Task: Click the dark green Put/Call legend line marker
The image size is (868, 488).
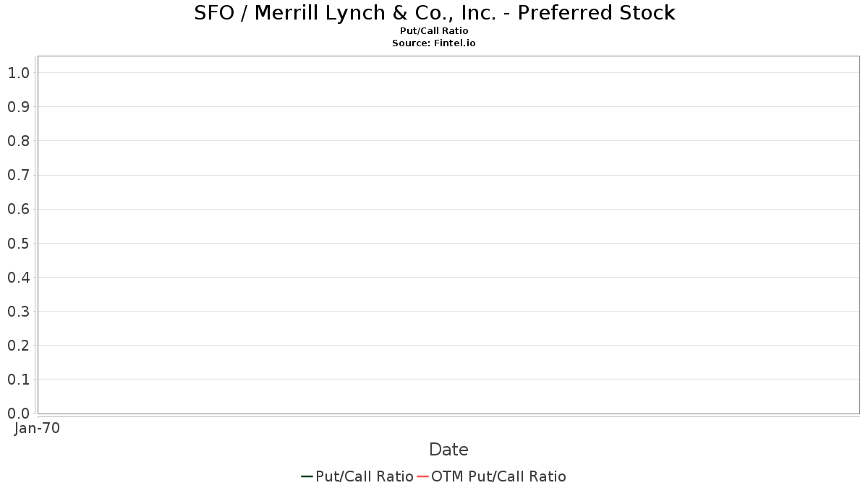Action: point(307,476)
